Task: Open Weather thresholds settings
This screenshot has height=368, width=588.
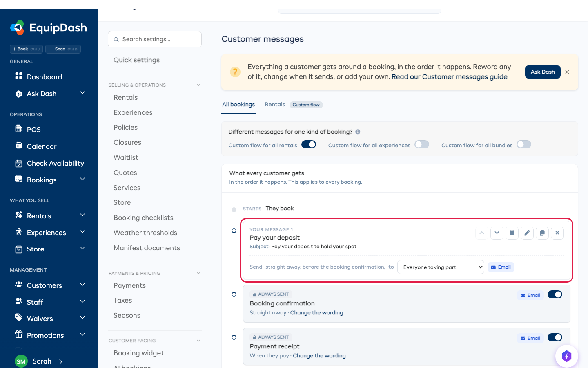Action: click(x=145, y=233)
